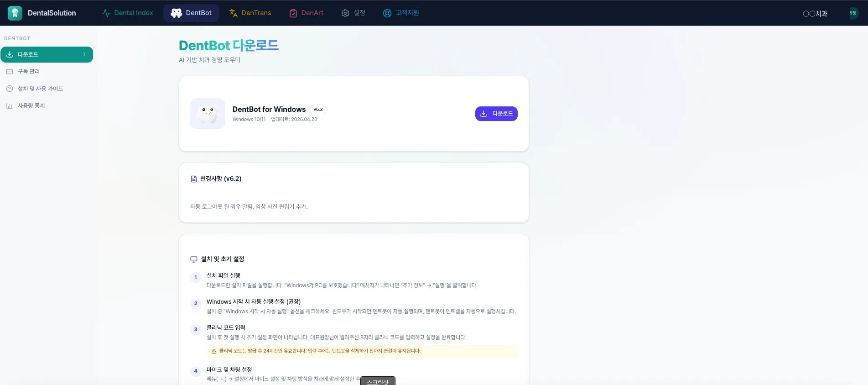Click the v6.2 version badge
868x385 pixels.
coord(318,110)
